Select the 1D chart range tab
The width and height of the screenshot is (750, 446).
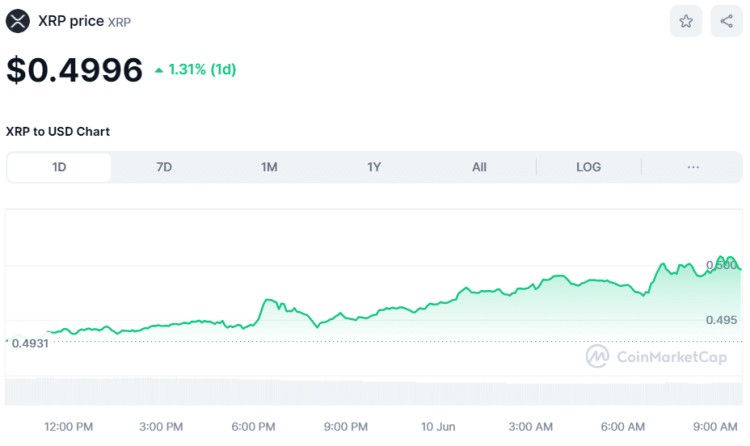pos(59,167)
